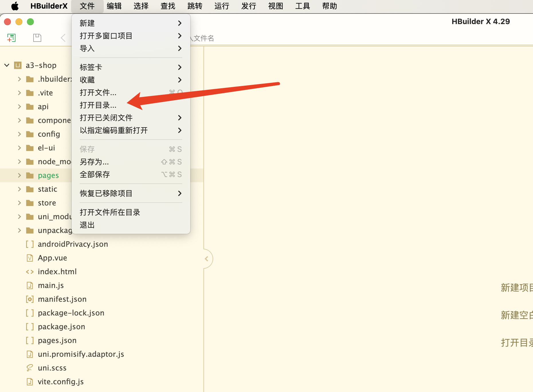Click the App.vue file icon

coord(30,258)
